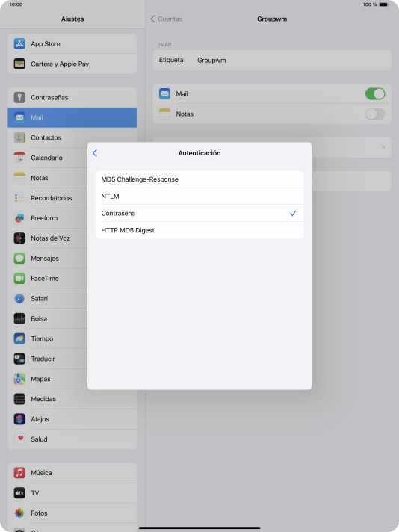Open the Safari compass icon
Viewport: 399px width, 532px height.
tap(19, 299)
